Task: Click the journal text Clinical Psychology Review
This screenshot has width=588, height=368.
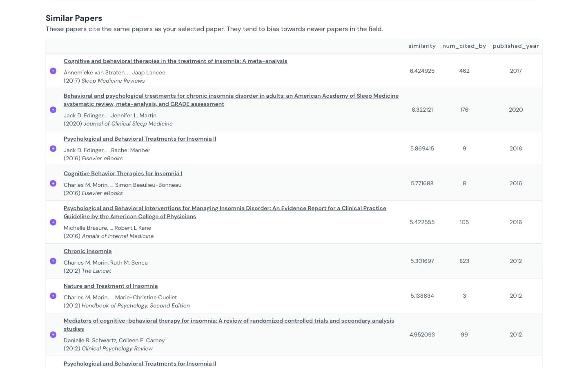Action: pos(117,348)
